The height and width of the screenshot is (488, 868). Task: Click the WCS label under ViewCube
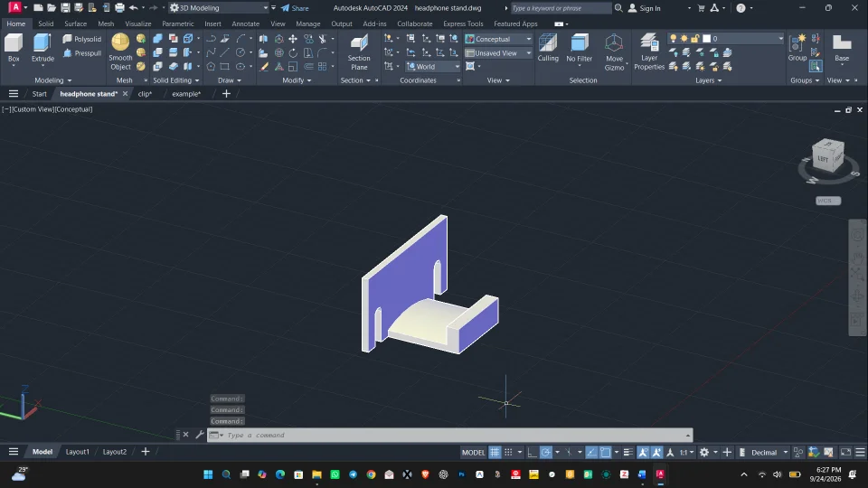click(828, 201)
